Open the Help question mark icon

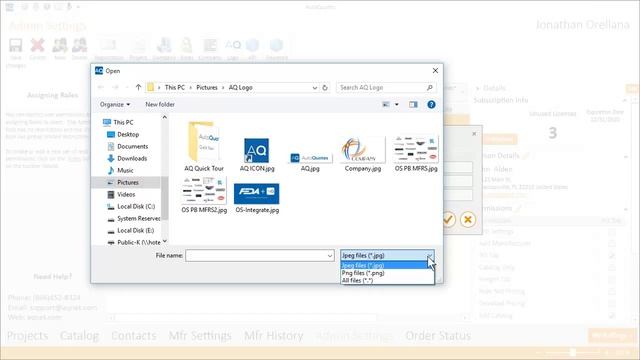431,104
